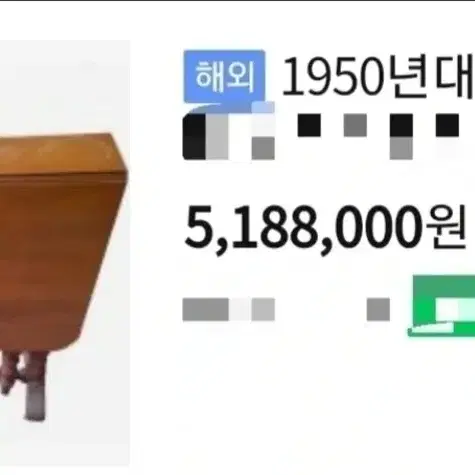
Task: Click the wooden top of the pictured cabinet
Action: pyautogui.click(x=63, y=157)
